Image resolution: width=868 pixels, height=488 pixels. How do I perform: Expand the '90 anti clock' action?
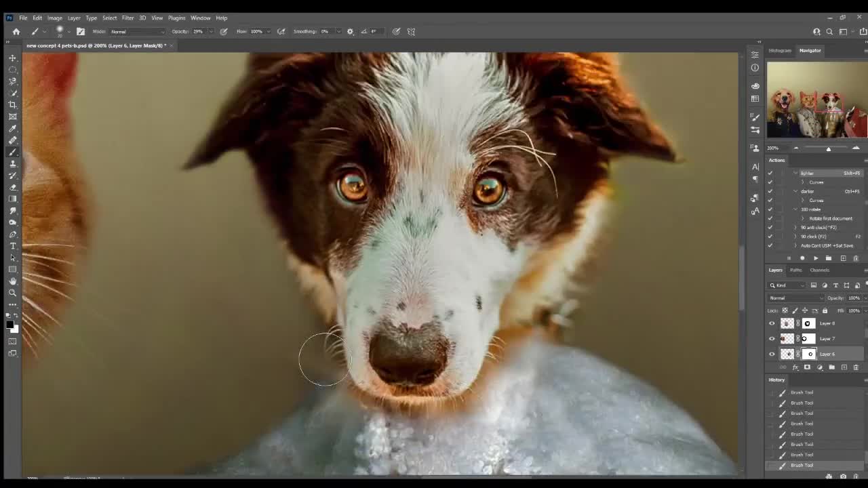click(795, 228)
